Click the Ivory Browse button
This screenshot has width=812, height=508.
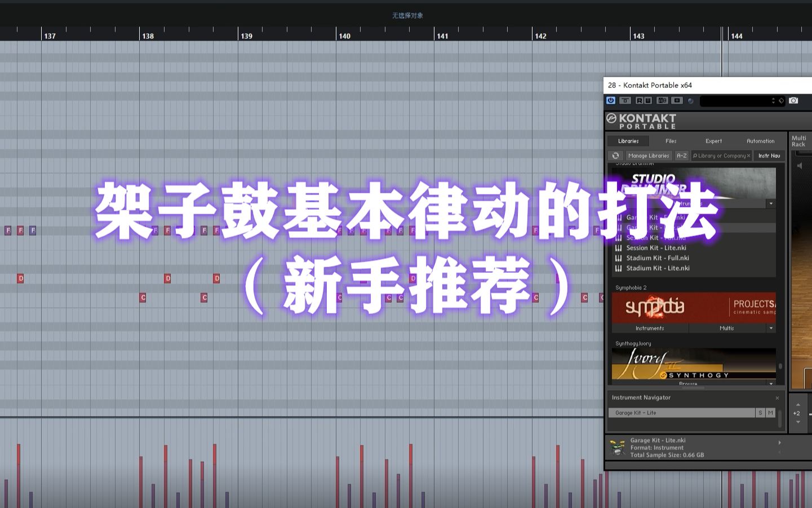click(x=688, y=383)
